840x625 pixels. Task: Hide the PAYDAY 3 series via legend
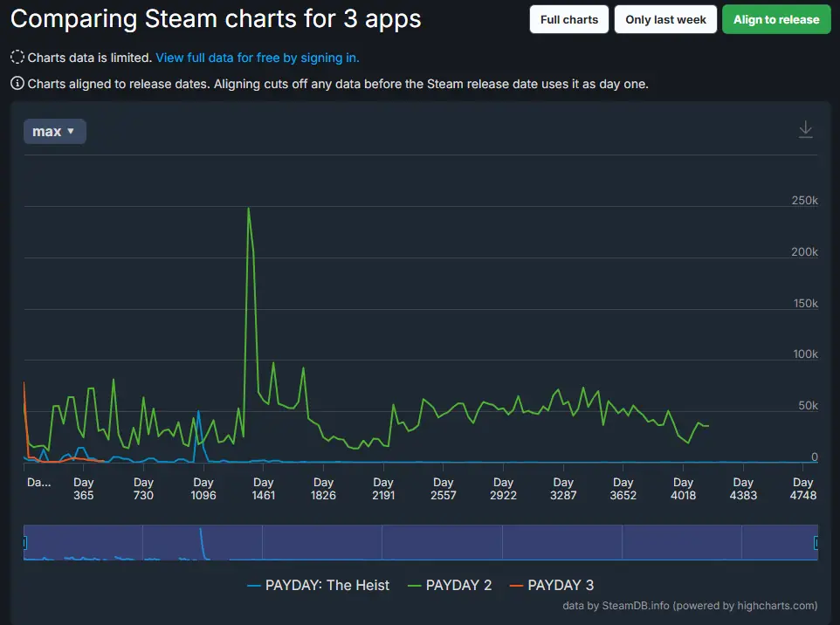[551, 585]
